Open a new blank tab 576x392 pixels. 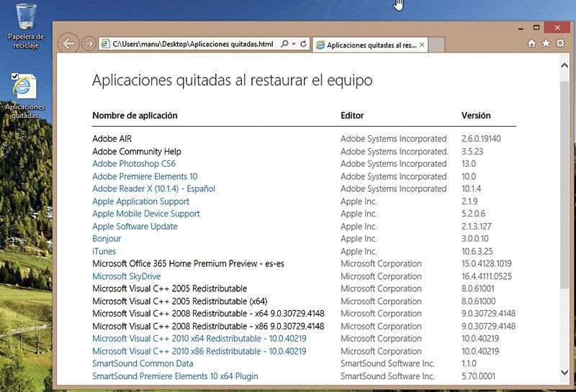point(437,45)
